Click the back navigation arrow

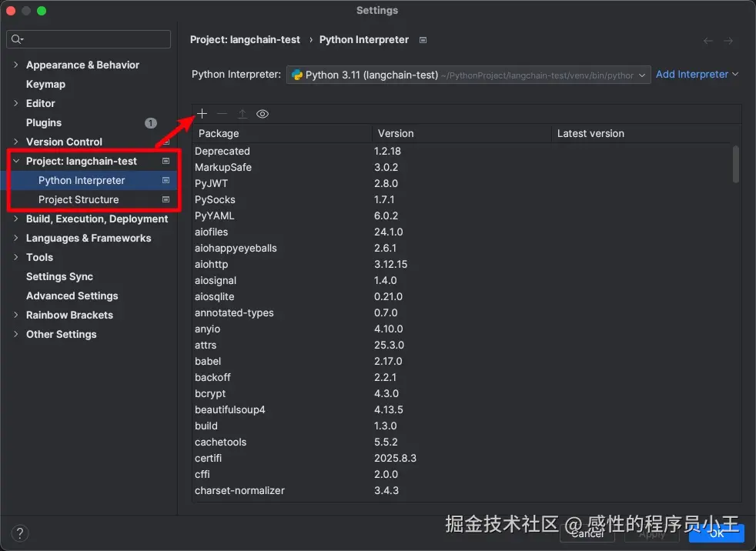click(707, 41)
